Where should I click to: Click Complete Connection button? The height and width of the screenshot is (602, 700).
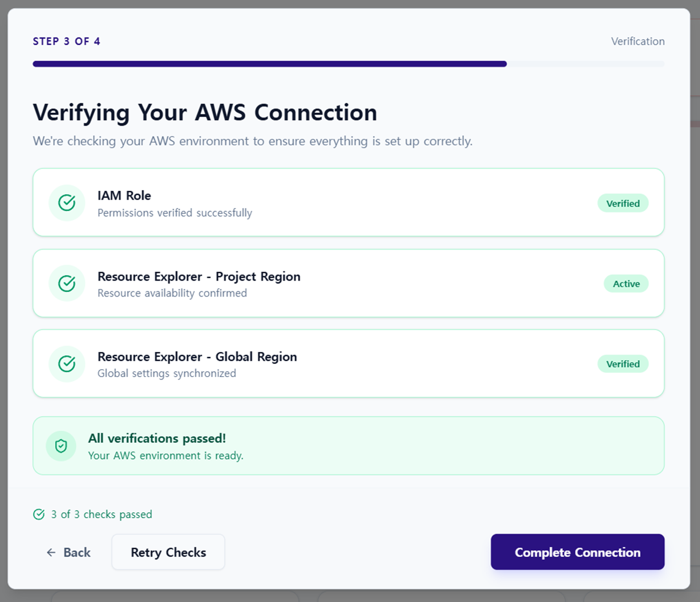(x=577, y=552)
